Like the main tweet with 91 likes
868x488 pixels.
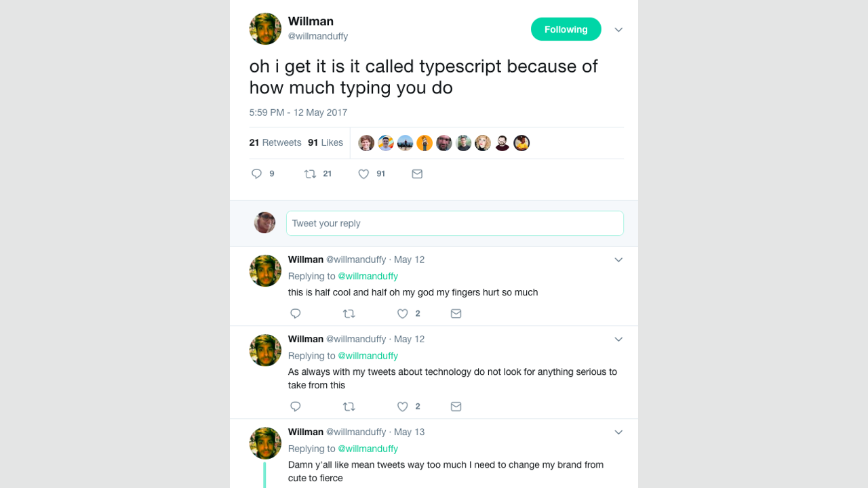point(364,174)
